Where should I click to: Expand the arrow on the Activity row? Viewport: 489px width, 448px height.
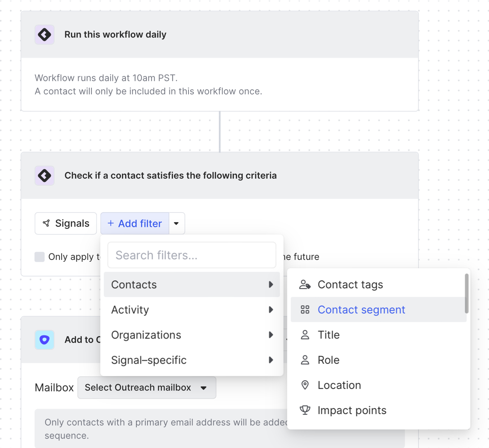(271, 309)
